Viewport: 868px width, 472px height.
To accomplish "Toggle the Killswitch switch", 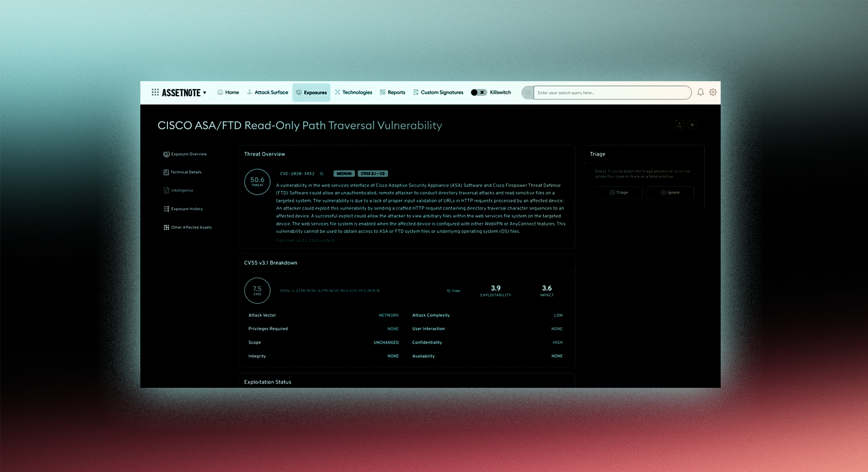I will (479, 92).
